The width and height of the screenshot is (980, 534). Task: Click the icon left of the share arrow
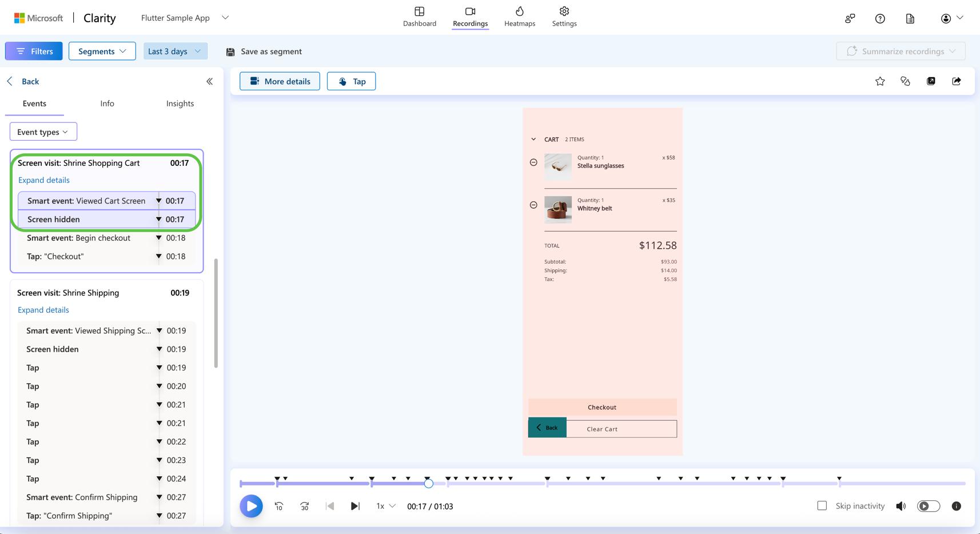[x=931, y=81]
